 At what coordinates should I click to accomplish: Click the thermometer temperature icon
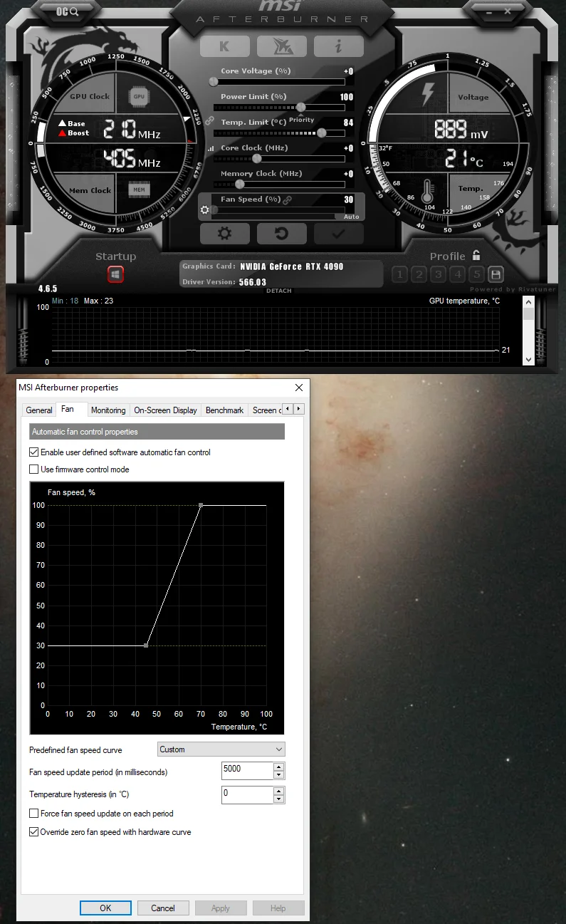point(428,192)
